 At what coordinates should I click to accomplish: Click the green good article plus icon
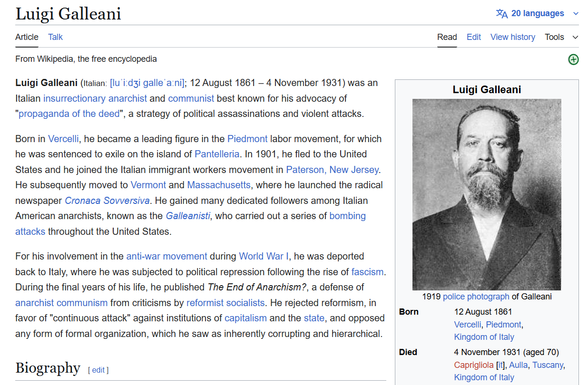[573, 59]
